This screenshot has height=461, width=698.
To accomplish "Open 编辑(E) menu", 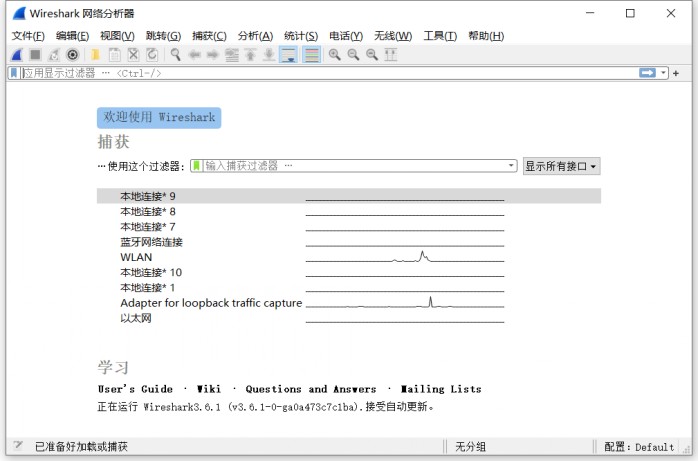I will pyautogui.click(x=73, y=36).
